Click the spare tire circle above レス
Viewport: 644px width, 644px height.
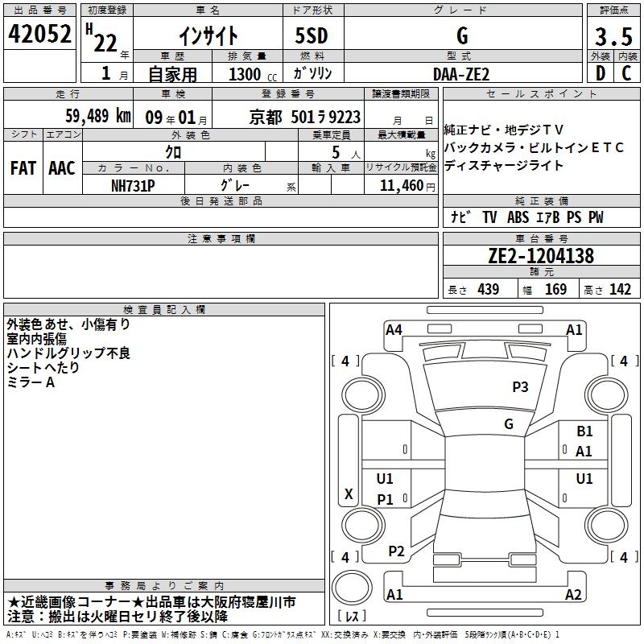(x=352, y=588)
